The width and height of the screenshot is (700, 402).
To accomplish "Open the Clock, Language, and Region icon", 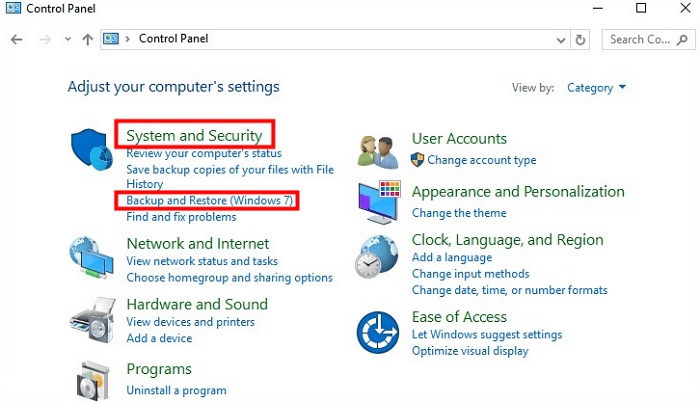I will [x=377, y=257].
